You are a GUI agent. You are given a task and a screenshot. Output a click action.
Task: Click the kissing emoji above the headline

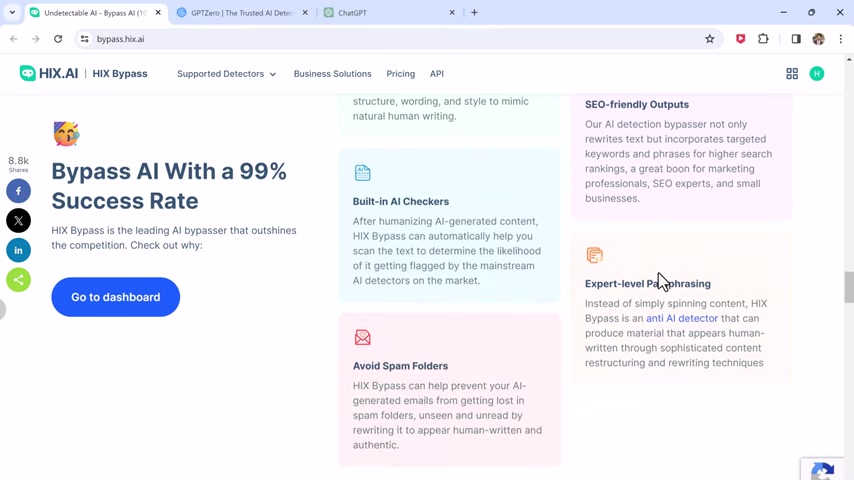pos(66,133)
